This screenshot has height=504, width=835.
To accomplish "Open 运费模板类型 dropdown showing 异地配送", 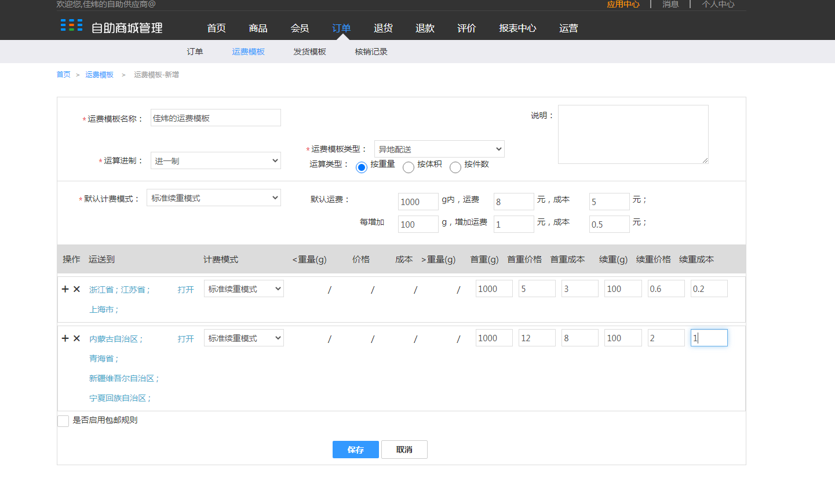I will pos(439,149).
